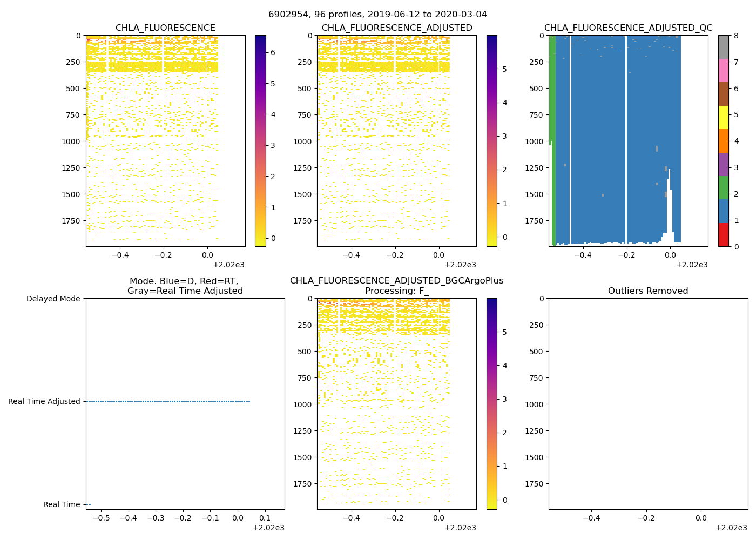Select the pink segment of the QC colorbar

coord(723,70)
